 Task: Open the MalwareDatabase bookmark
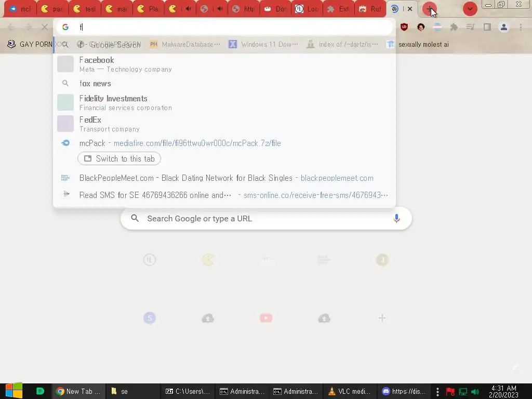pyautogui.click(x=185, y=45)
